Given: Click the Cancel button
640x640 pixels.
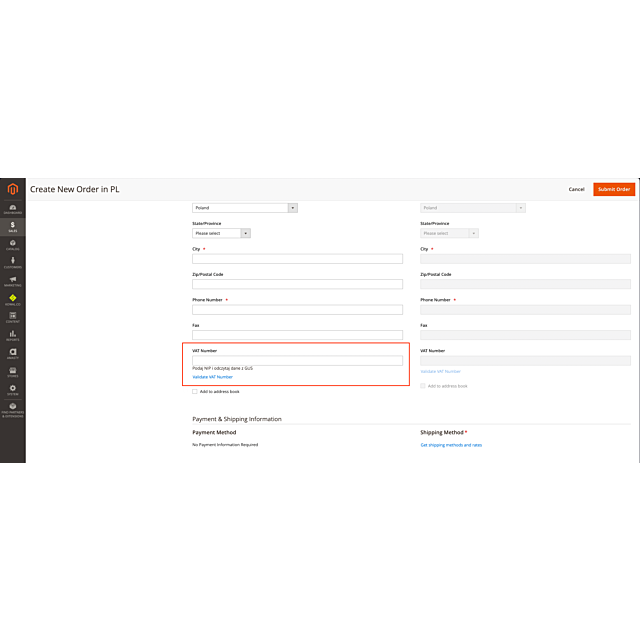Looking at the screenshot, I should point(576,189).
